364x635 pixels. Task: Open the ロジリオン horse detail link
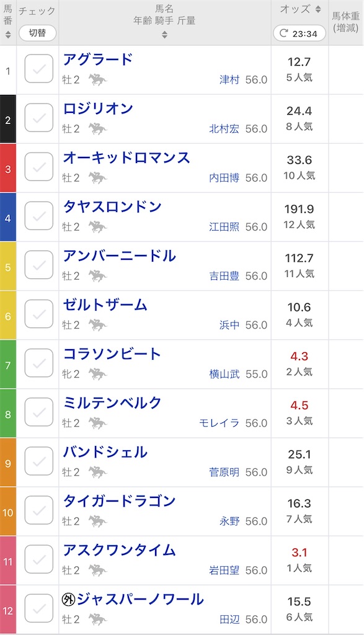click(100, 109)
